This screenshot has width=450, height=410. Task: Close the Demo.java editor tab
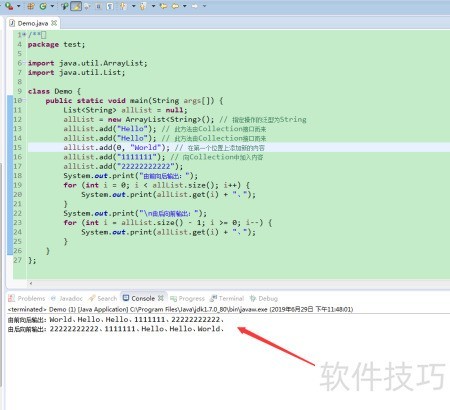point(54,23)
